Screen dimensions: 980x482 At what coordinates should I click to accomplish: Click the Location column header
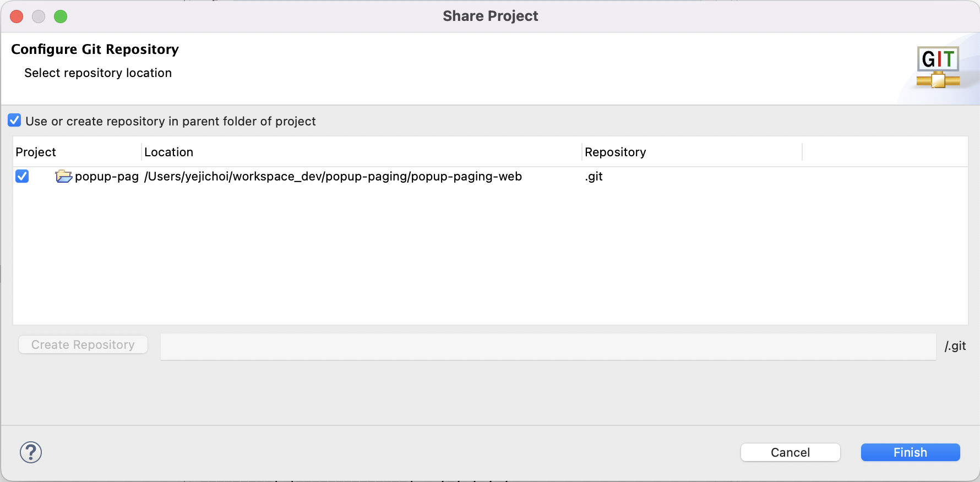tap(168, 152)
